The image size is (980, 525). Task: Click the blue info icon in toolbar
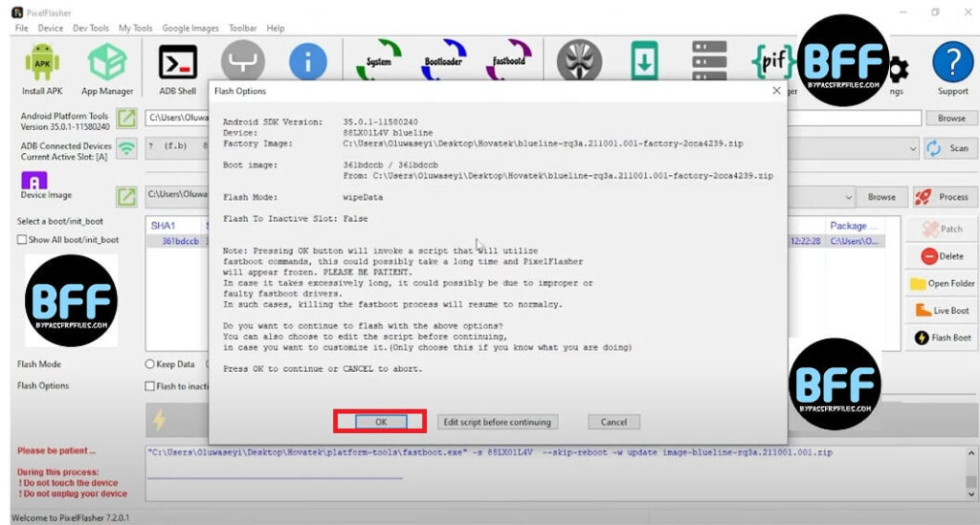tap(307, 63)
